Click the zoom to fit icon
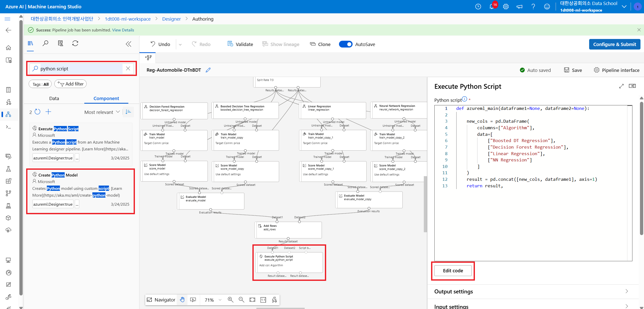 tap(252, 299)
